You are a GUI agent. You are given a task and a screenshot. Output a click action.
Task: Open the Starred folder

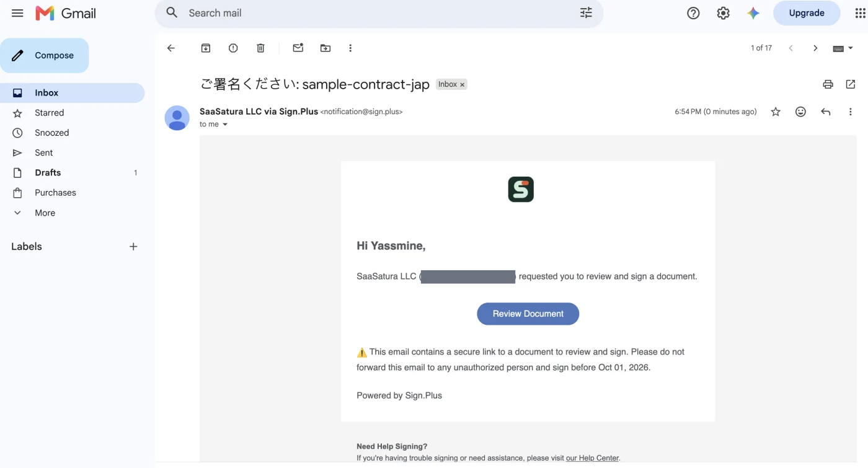72,113
